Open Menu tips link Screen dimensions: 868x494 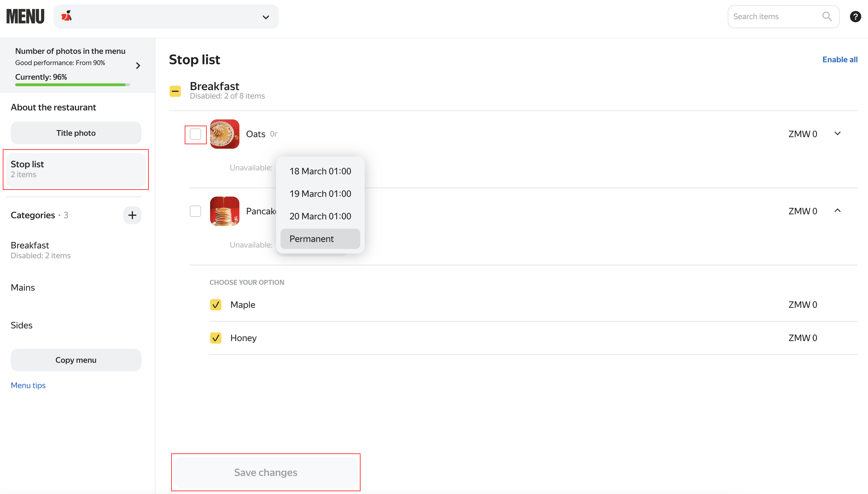pyautogui.click(x=28, y=385)
